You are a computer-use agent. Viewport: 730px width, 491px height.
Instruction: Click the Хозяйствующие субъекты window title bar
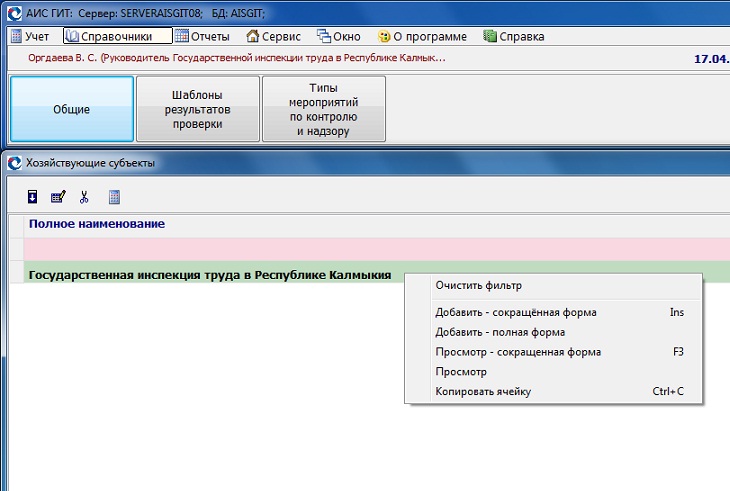tap(368, 163)
